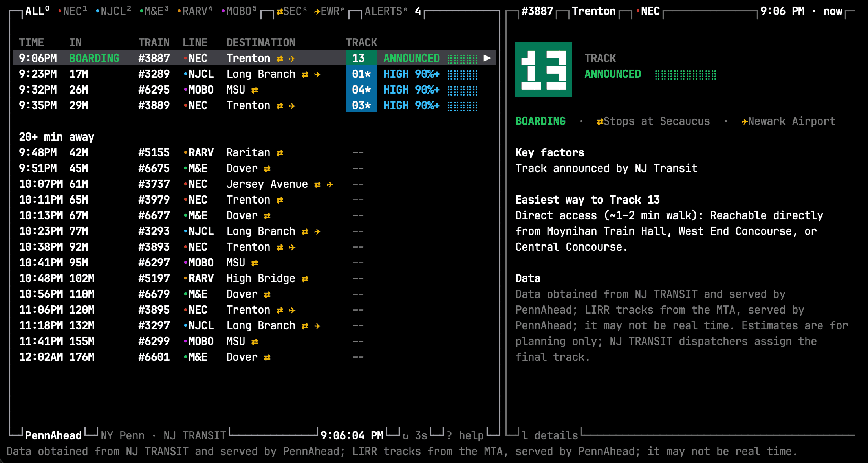
Task: Click HIGH 90%+ confidence on #3289 row
Action: [x=412, y=74]
